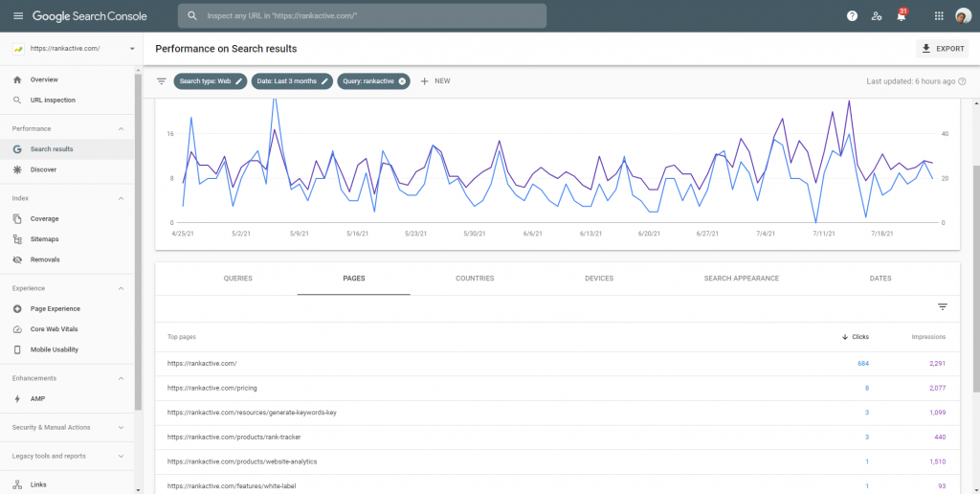
Task: Switch to the Countries tab
Action: (475, 279)
